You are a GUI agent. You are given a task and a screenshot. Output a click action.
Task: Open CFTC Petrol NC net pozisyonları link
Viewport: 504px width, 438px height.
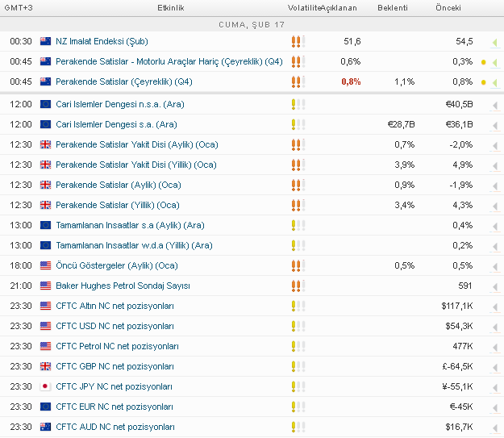point(115,346)
